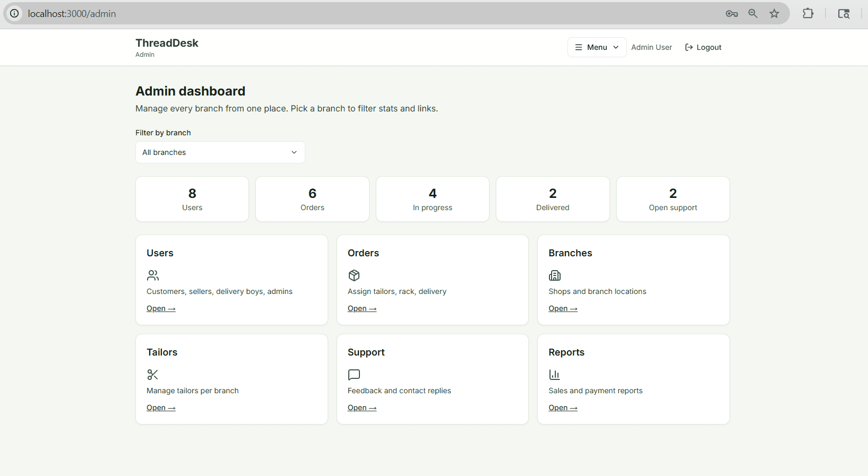This screenshot has height=476, width=868.
Task: Click the site information icon in address bar
Action: (x=14, y=13)
